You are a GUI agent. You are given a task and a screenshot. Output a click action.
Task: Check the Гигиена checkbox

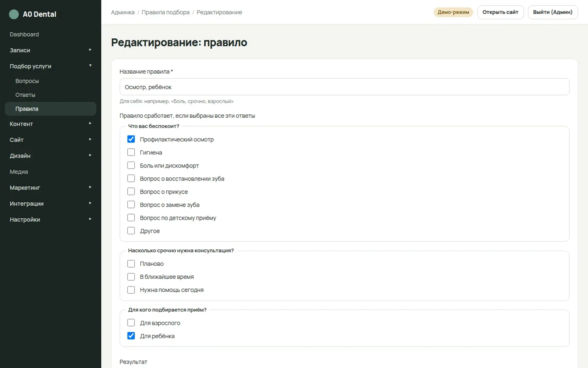coord(131,152)
